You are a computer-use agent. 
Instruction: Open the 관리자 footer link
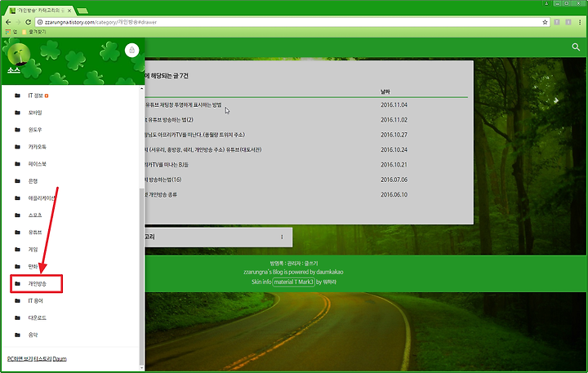pos(294,263)
